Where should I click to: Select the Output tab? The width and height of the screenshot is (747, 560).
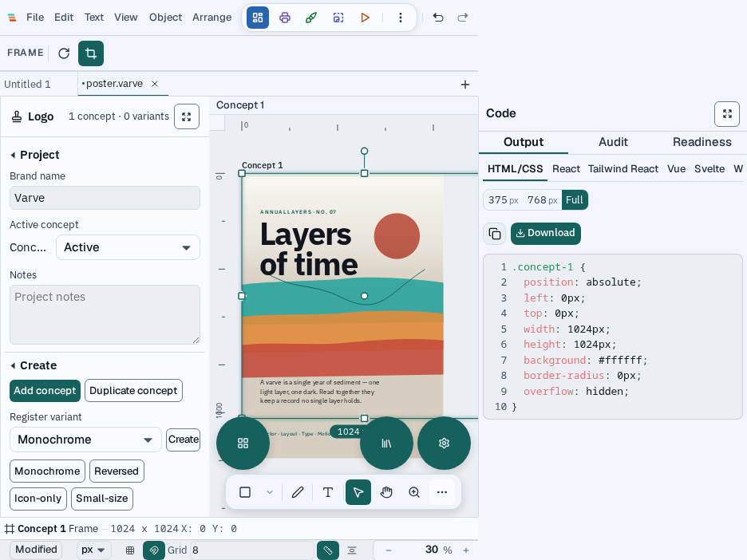pos(524,142)
